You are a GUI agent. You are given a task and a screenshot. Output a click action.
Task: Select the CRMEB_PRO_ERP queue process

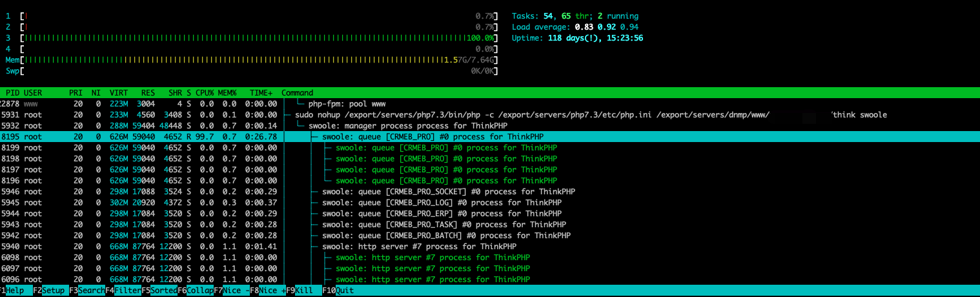click(x=490, y=213)
